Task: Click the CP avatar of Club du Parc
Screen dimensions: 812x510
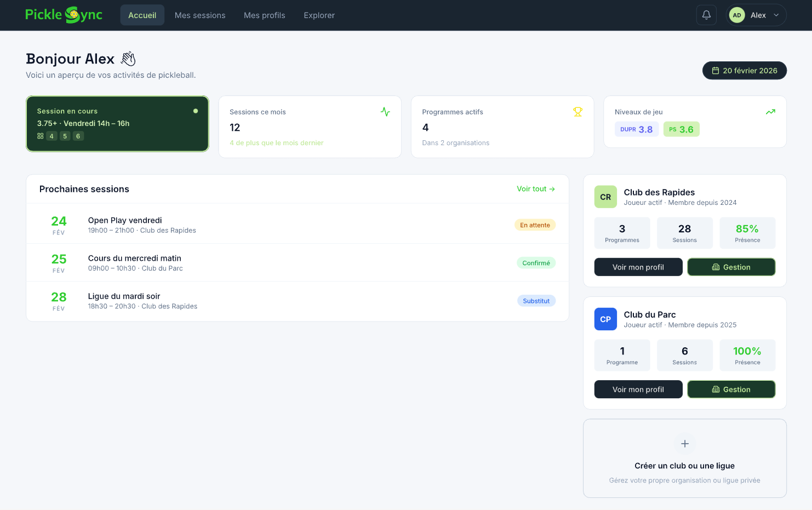Action: click(x=605, y=319)
